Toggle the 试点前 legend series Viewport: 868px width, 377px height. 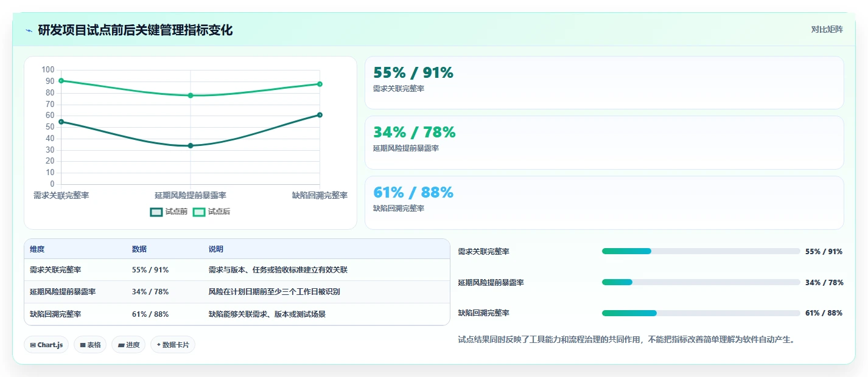[169, 212]
